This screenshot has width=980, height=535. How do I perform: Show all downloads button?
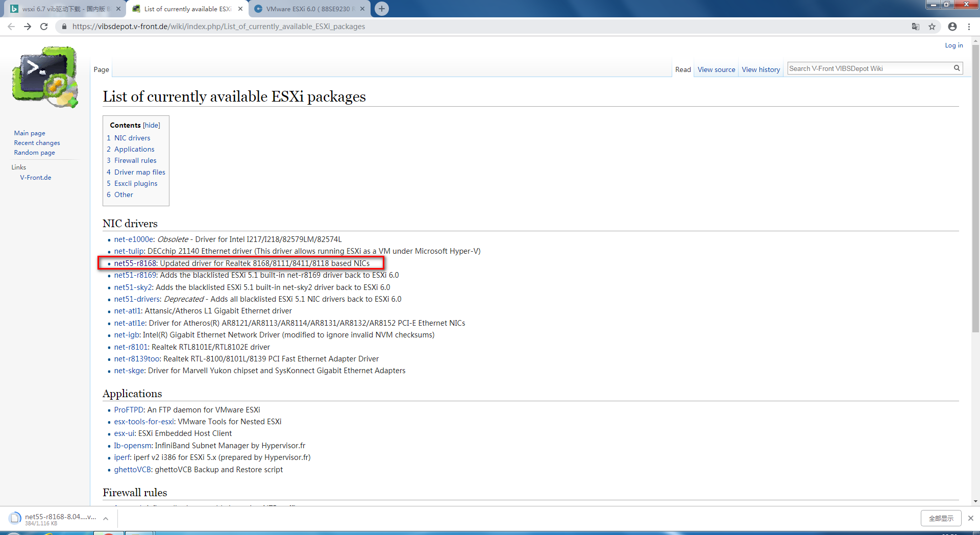click(x=941, y=518)
